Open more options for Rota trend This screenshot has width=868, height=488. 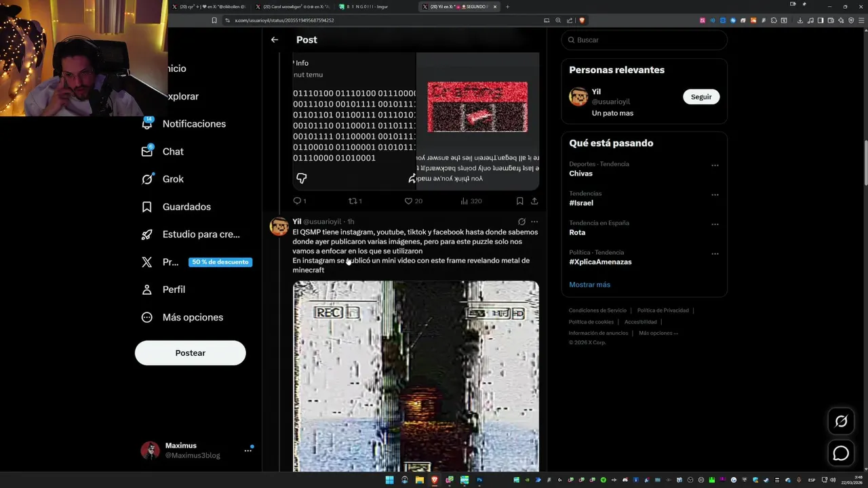[715, 224]
